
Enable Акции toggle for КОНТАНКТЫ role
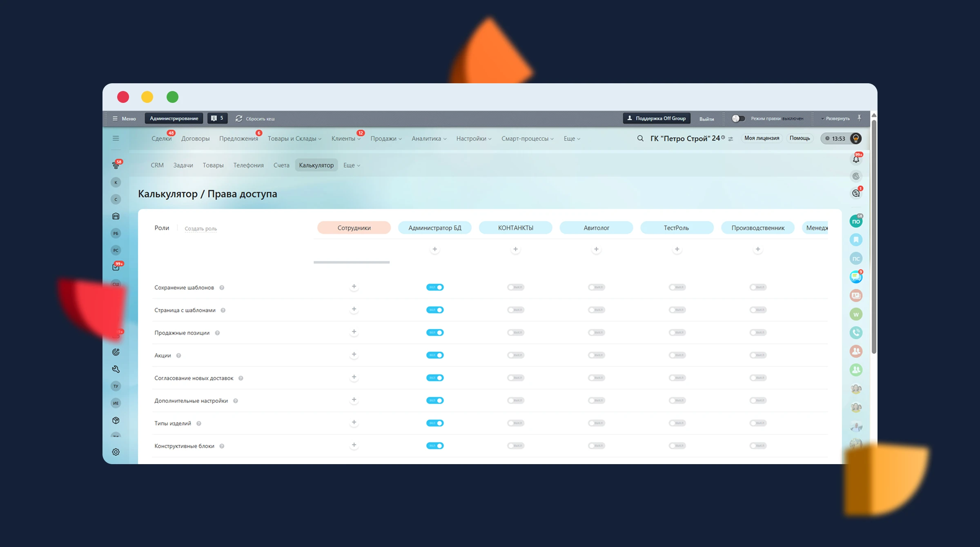click(515, 355)
